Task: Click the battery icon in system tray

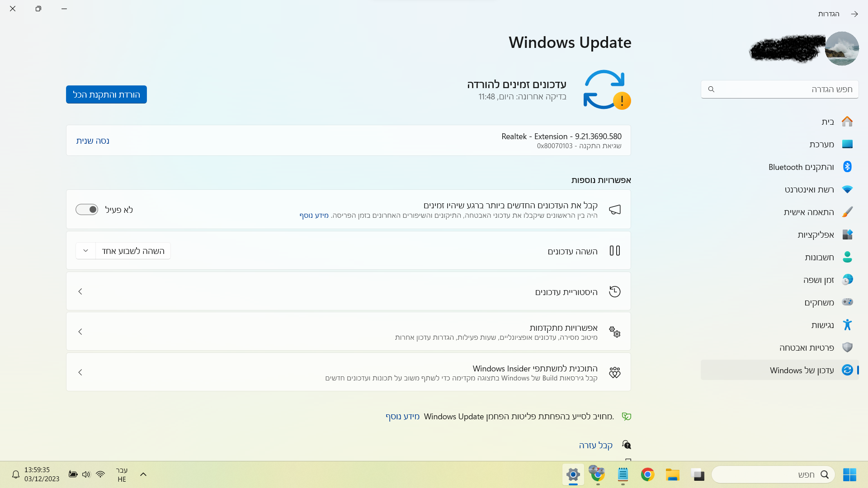Action: [73, 474]
